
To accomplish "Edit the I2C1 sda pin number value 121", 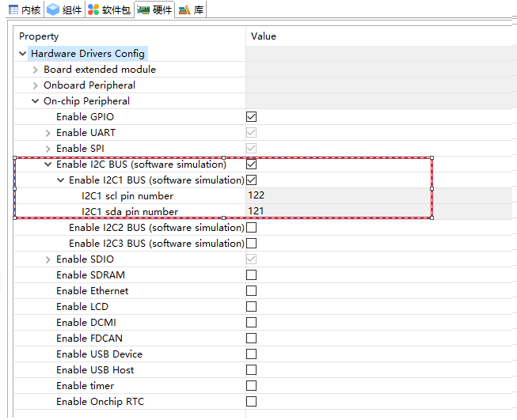I will tap(257, 211).
